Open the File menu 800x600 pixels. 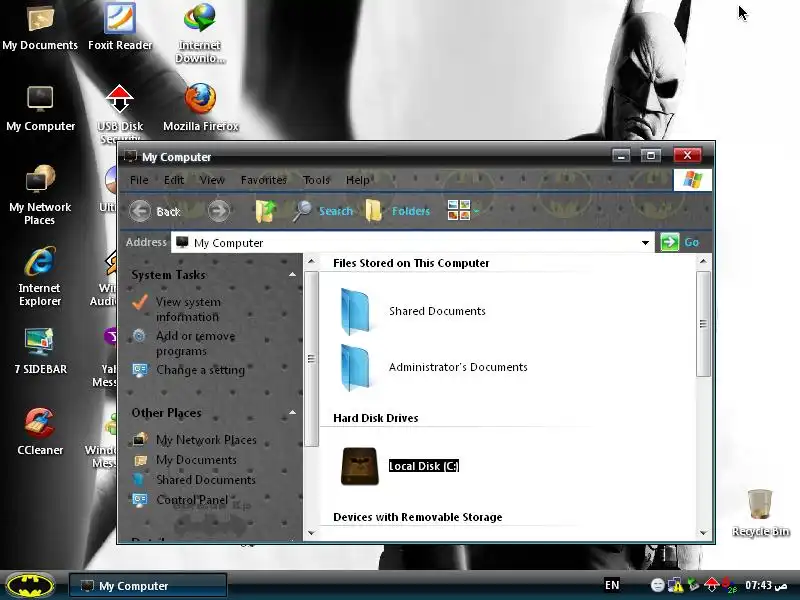(x=139, y=180)
